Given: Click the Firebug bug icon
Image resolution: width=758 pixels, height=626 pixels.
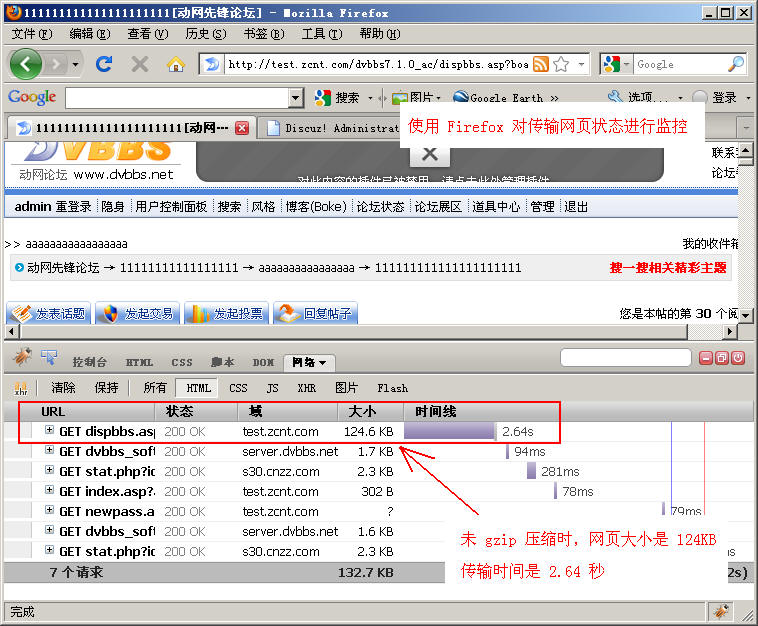Looking at the screenshot, I should click(22, 358).
